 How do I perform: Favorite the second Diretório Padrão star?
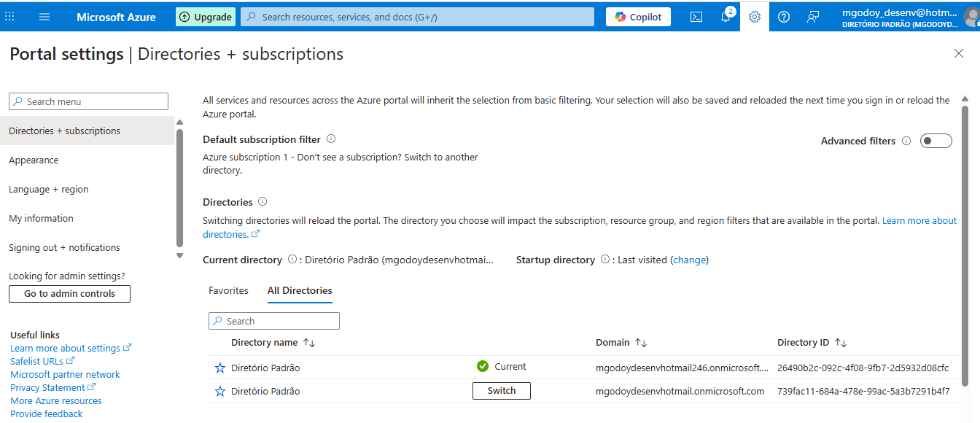220,392
